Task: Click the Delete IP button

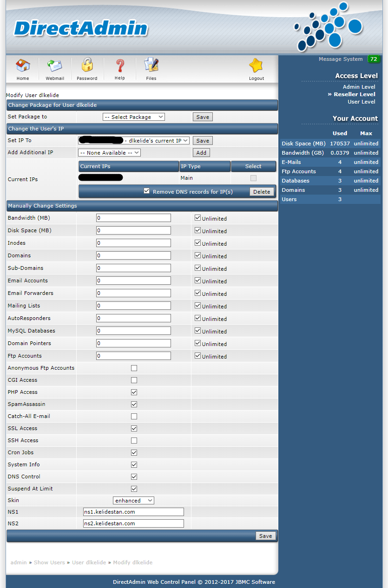Action: (262, 192)
